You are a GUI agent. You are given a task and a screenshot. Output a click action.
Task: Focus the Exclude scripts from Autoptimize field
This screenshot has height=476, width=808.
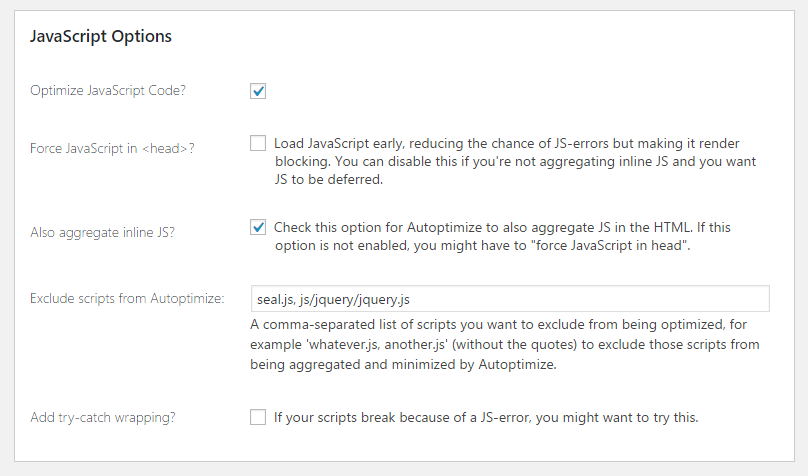tap(600, 299)
